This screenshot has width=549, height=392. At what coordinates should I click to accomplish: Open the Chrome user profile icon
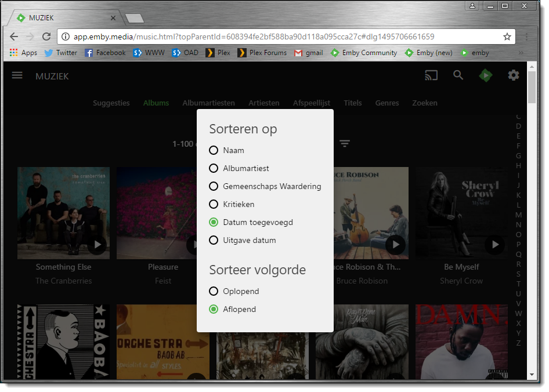point(472,6)
